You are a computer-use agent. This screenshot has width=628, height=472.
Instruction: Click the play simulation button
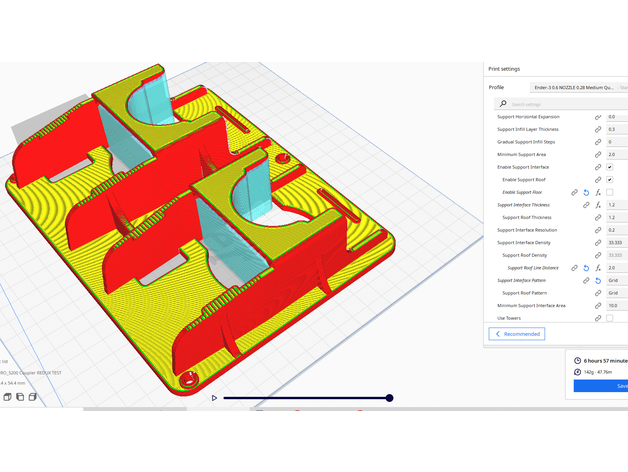(214, 398)
